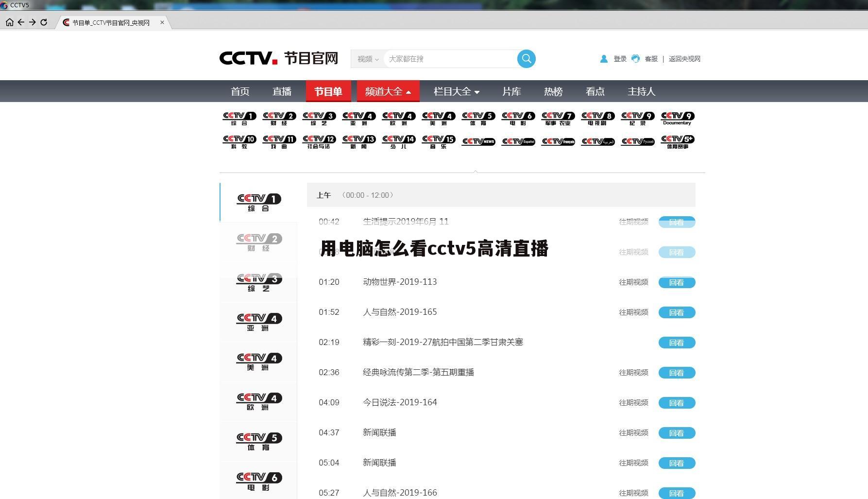The image size is (868, 499).
Task: Click the 客服 link
Action: (x=651, y=59)
